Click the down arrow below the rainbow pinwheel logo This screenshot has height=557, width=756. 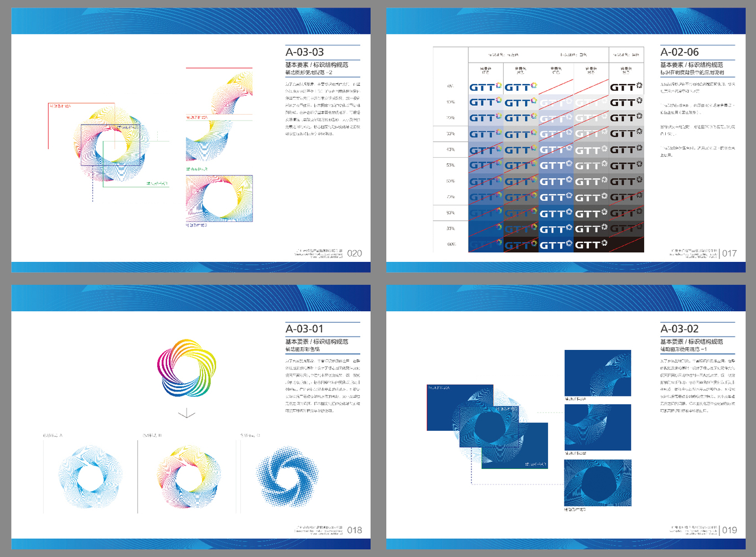(187, 414)
